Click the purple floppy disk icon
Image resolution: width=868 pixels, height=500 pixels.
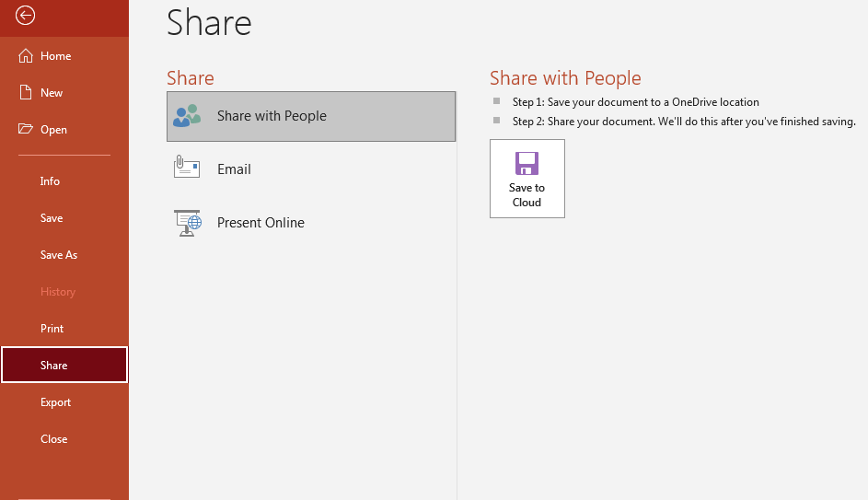(527, 164)
